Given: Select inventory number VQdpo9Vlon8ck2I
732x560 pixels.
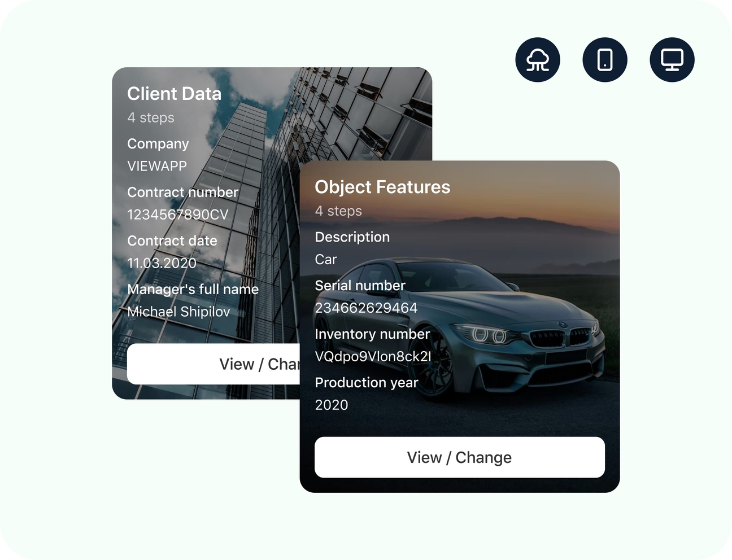Looking at the screenshot, I should [x=373, y=356].
